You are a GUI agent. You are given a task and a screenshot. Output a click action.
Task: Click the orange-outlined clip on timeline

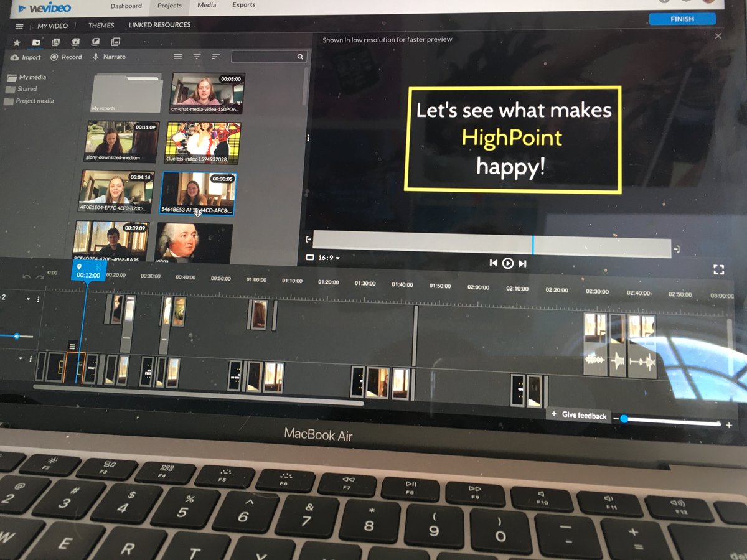tap(75, 368)
